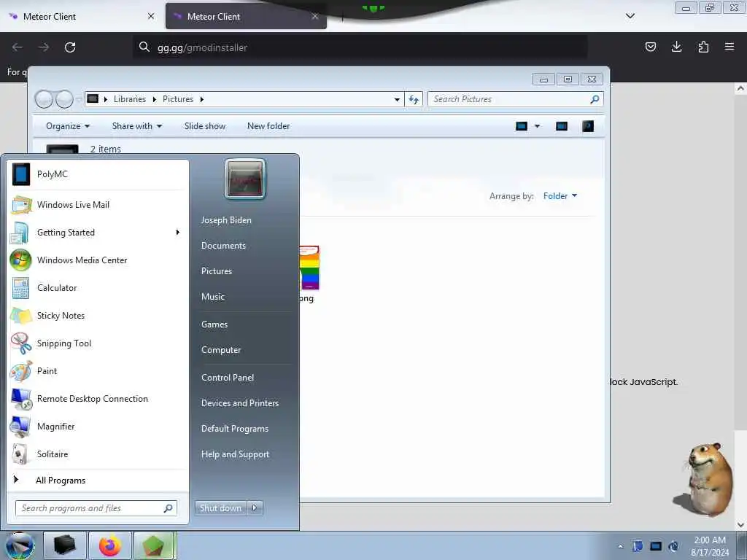
Task: Open Default Programs
Action: pos(235,429)
